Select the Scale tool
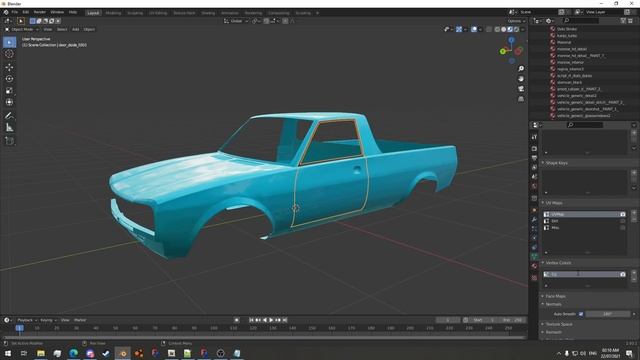 [9, 91]
